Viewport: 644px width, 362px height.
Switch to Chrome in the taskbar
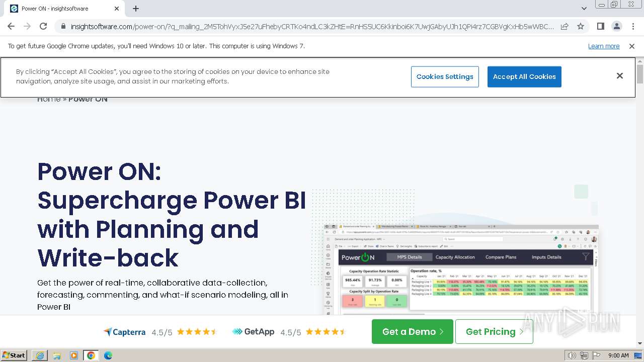[x=91, y=355]
